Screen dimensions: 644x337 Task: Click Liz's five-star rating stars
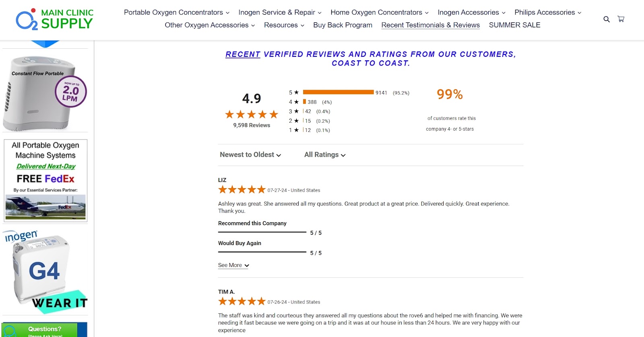coord(242,190)
